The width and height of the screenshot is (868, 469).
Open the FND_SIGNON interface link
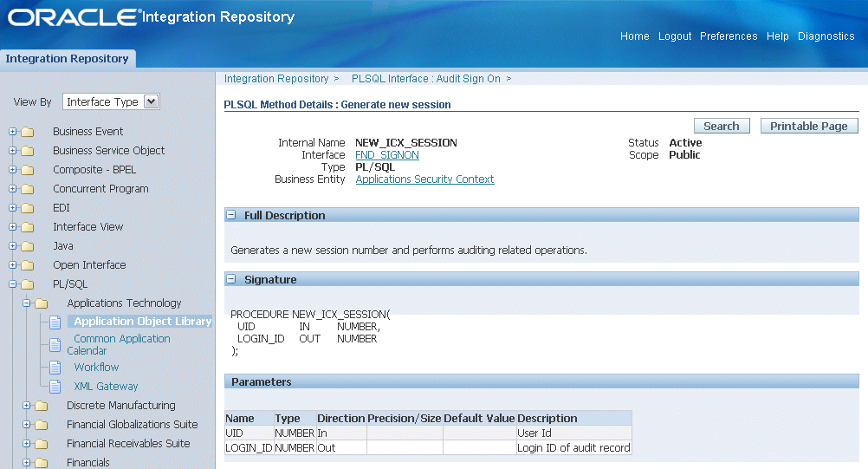[387, 155]
